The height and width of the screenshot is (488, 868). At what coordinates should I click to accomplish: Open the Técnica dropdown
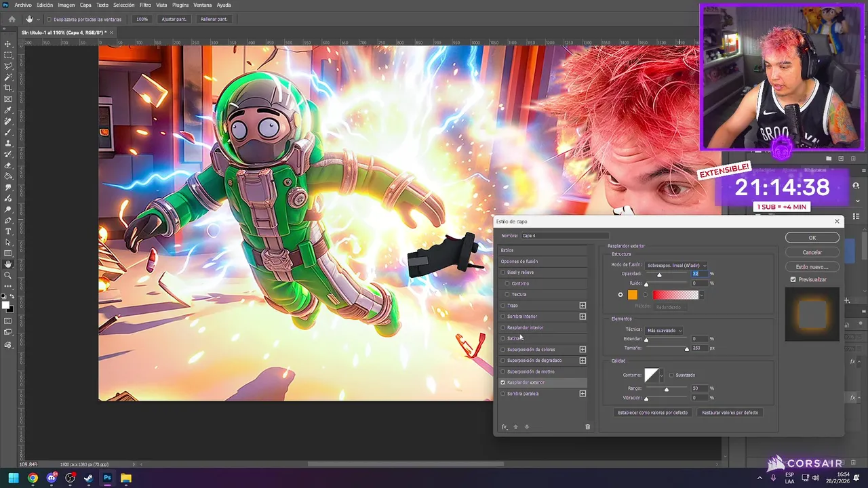click(664, 330)
